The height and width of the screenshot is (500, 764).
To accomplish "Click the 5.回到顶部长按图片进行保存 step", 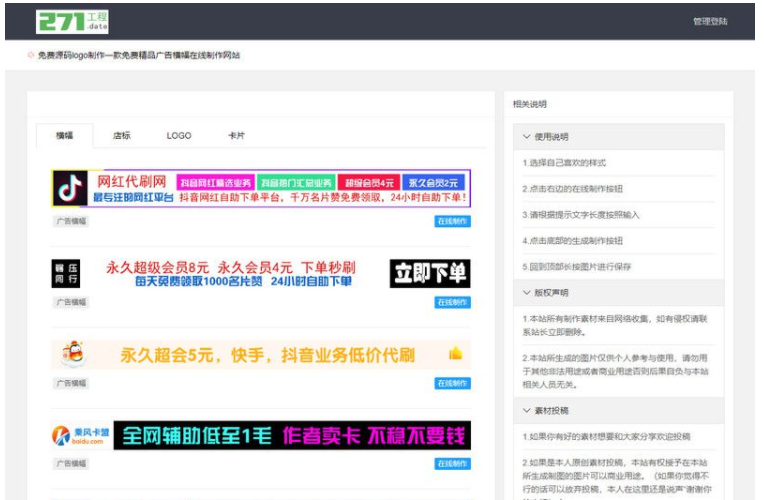I will pyautogui.click(x=576, y=267).
